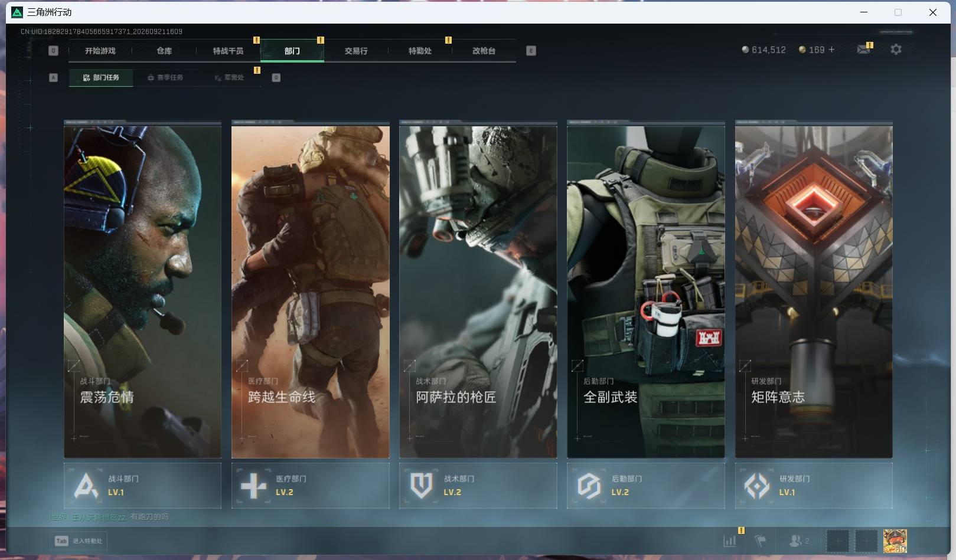This screenshot has width=956, height=560.
Task: Click the expand corner icon on 矩阵意志 card
Action: click(x=745, y=366)
